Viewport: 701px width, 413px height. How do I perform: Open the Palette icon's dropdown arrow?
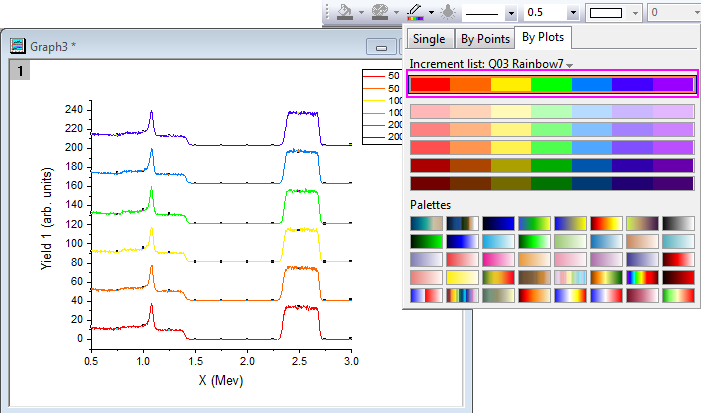click(396, 13)
